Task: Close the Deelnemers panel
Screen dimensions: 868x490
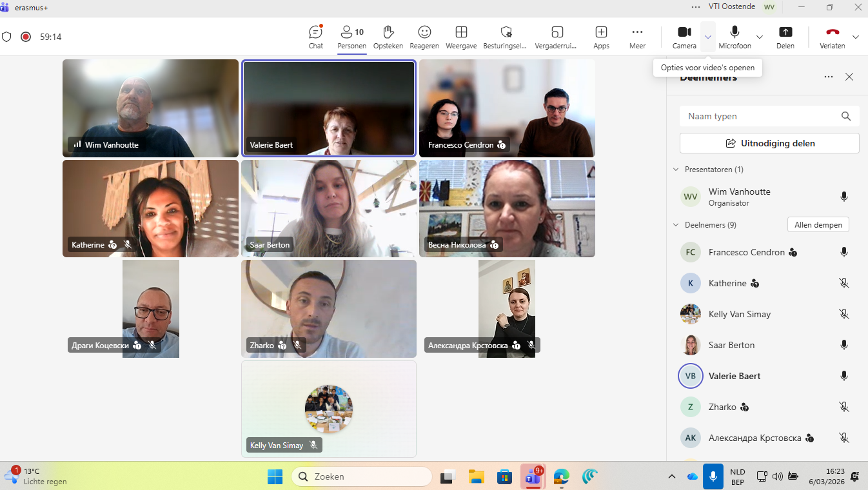Action: click(x=849, y=77)
